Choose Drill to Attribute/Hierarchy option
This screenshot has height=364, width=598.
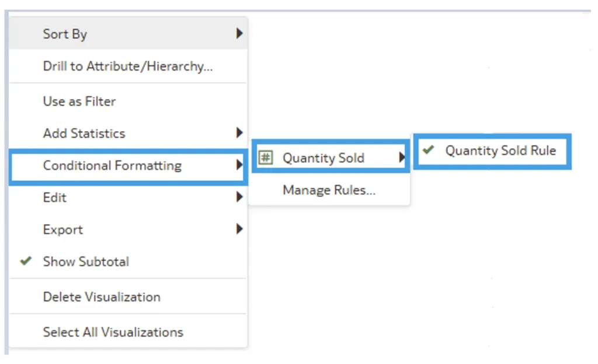point(127,66)
